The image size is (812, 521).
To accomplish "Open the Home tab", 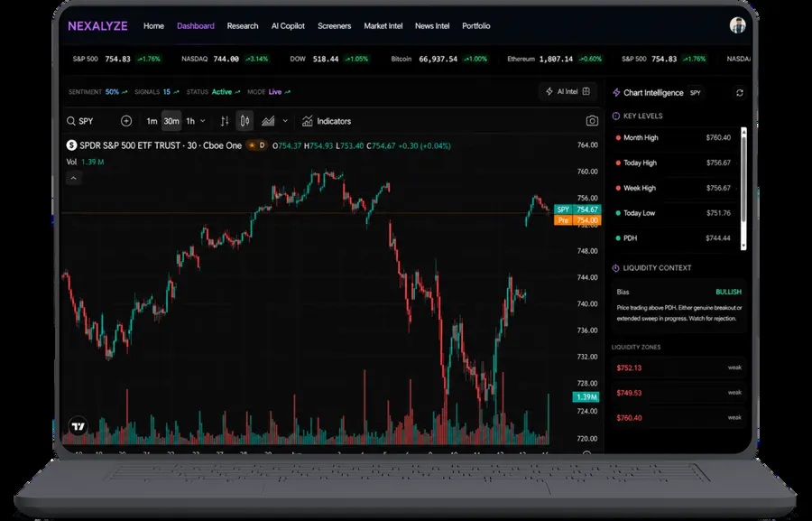I will click(153, 26).
